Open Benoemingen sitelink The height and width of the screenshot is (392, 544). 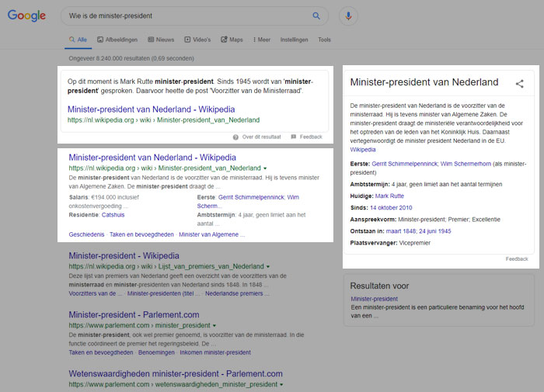pyautogui.click(x=156, y=352)
